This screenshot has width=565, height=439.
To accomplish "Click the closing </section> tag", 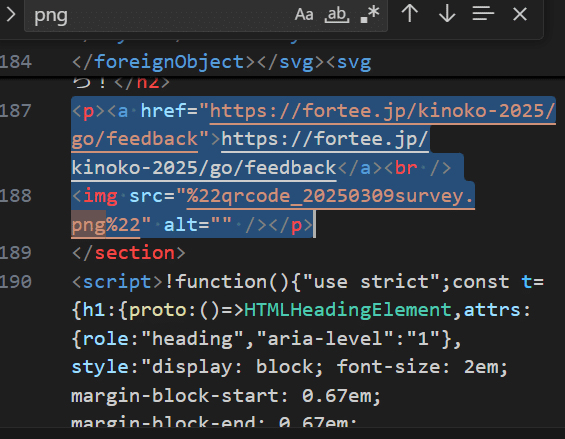I will pyautogui.click(x=129, y=253).
